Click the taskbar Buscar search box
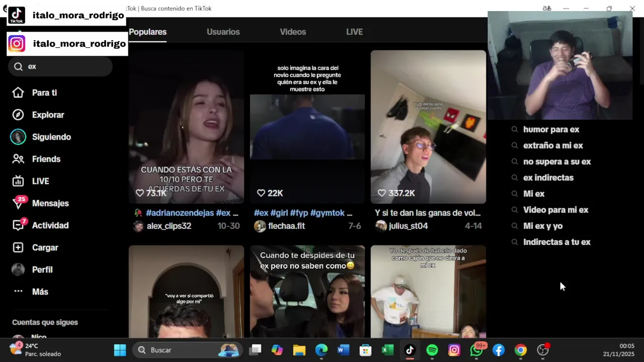This screenshot has width=644, height=362. click(x=186, y=350)
